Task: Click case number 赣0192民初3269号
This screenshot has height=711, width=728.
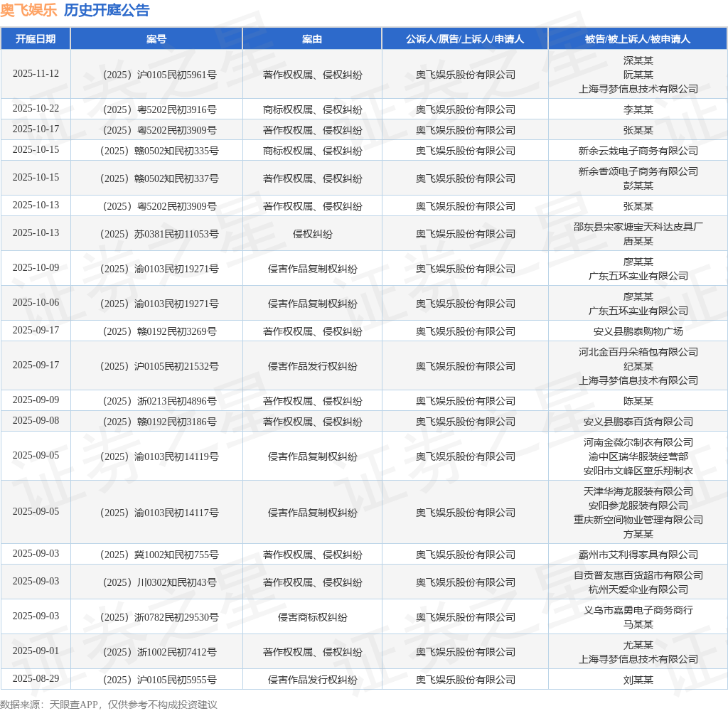Action: pos(159,331)
